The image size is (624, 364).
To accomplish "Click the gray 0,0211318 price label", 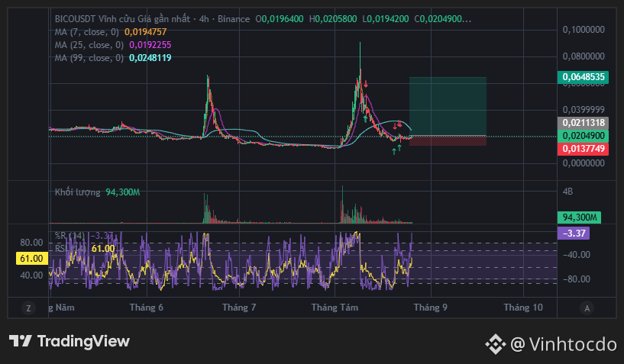I will [583, 123].
